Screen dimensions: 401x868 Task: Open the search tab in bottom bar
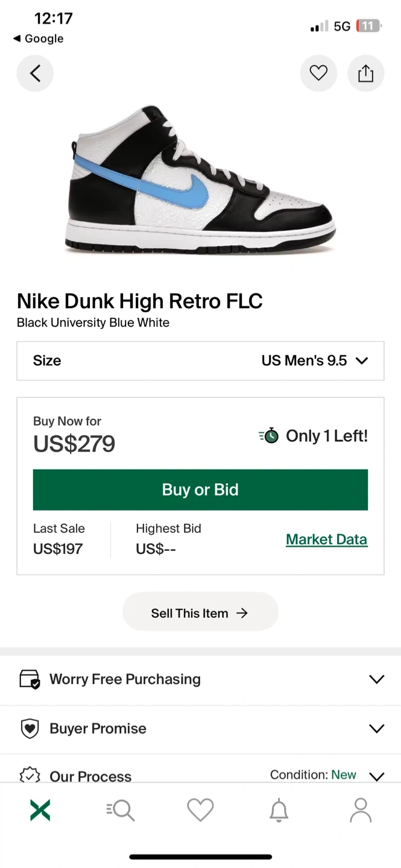pyautogui.click(x=121, y=810)
